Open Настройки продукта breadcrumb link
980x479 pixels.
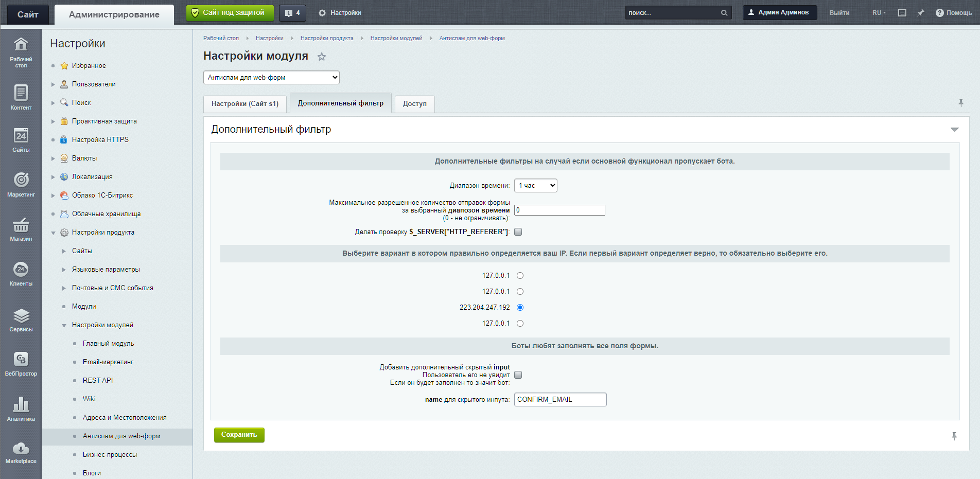(x=327, y=38)
